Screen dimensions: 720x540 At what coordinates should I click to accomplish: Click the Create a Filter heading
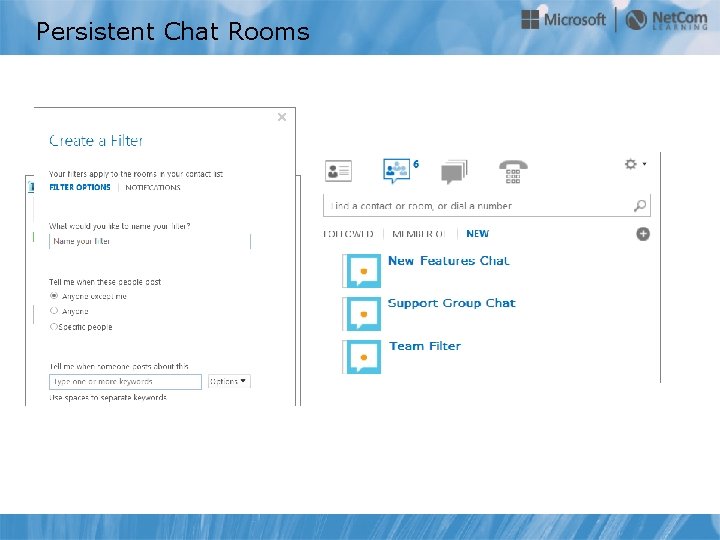[x=96, y=141]
